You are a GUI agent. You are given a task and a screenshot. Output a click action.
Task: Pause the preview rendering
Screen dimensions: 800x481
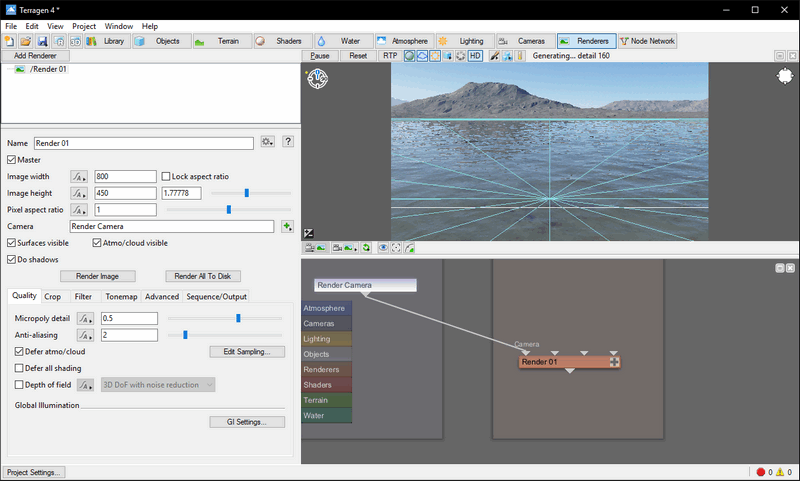click(320, 56)
